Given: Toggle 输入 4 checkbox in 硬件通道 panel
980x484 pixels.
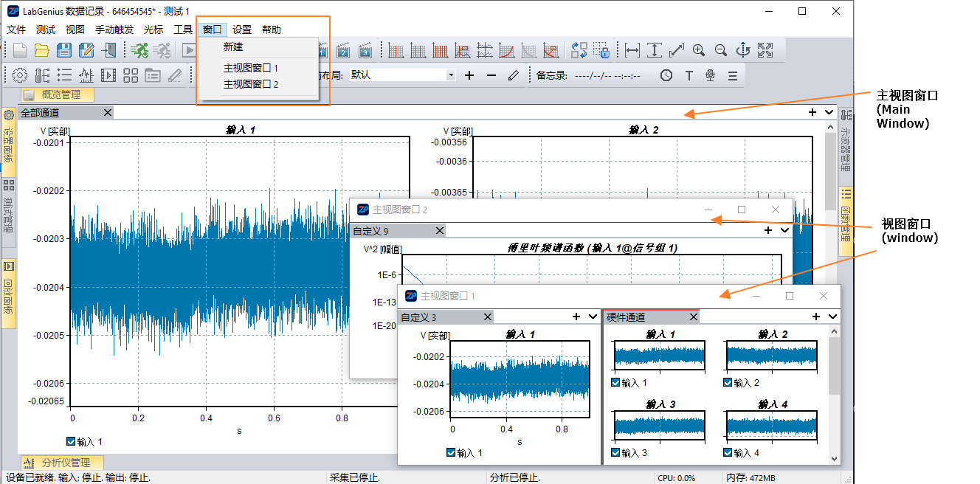Looking at the screenshot, I should pyautogui.click(x=728, y=452).
